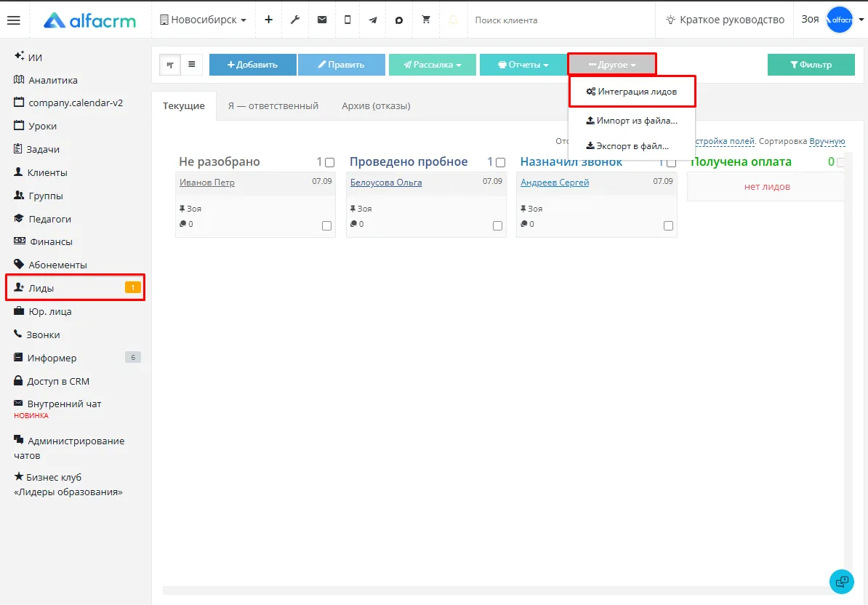The height and width of the screenshot is (605, 868).
Task: Click the mobile phone icon in top bar
Action: 347,20
